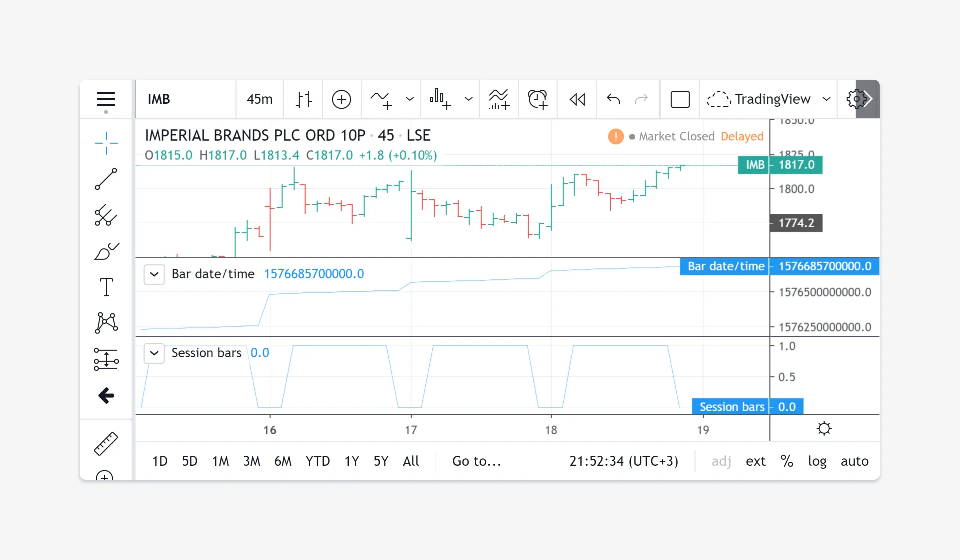Collapse the Bar date/time indicator legend
960x560 pixels.
154,274
